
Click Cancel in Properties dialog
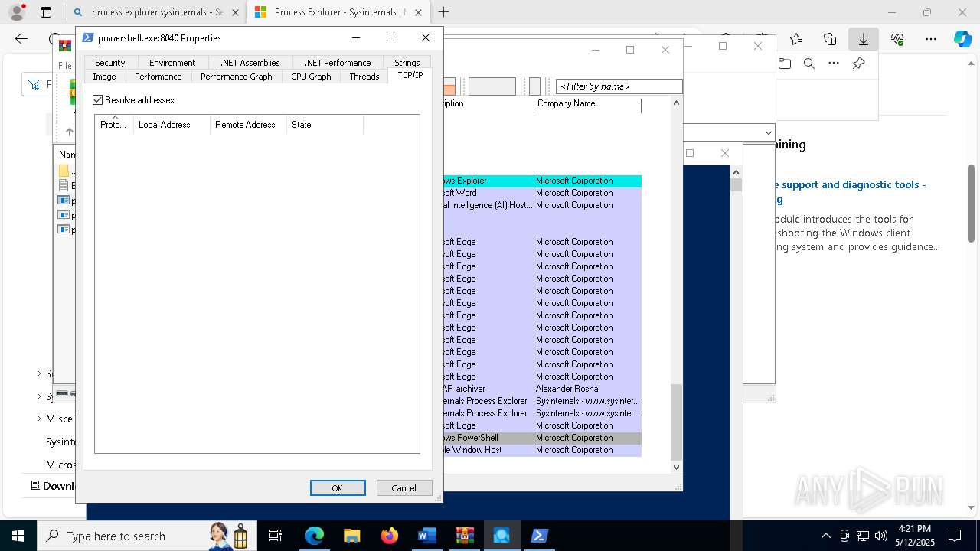tap(404, 488)
